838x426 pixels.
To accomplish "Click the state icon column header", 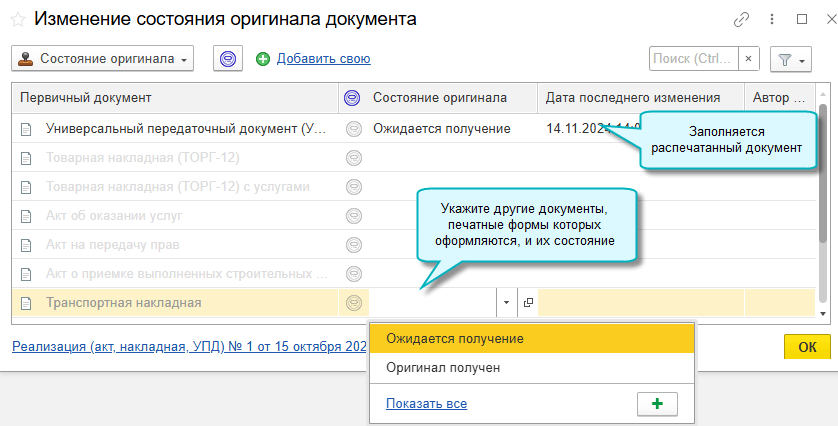I will [x=351, y=98].
